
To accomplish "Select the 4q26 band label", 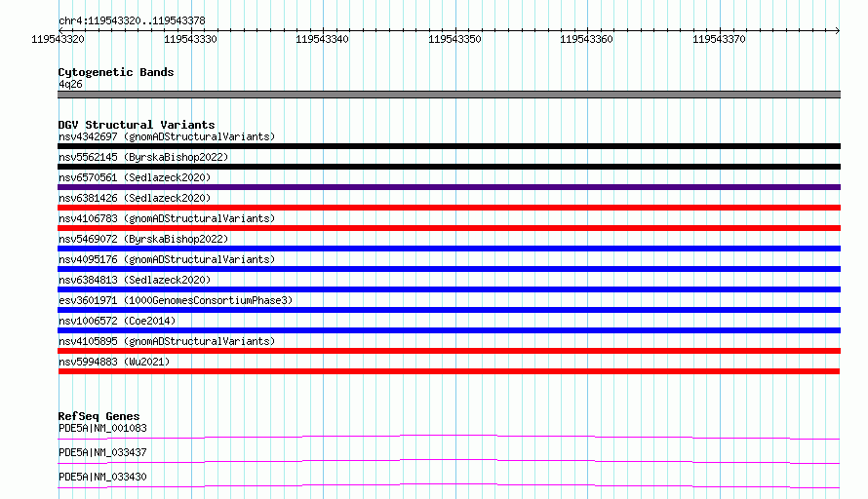I will pyautogui.click(x=70, y=84).
